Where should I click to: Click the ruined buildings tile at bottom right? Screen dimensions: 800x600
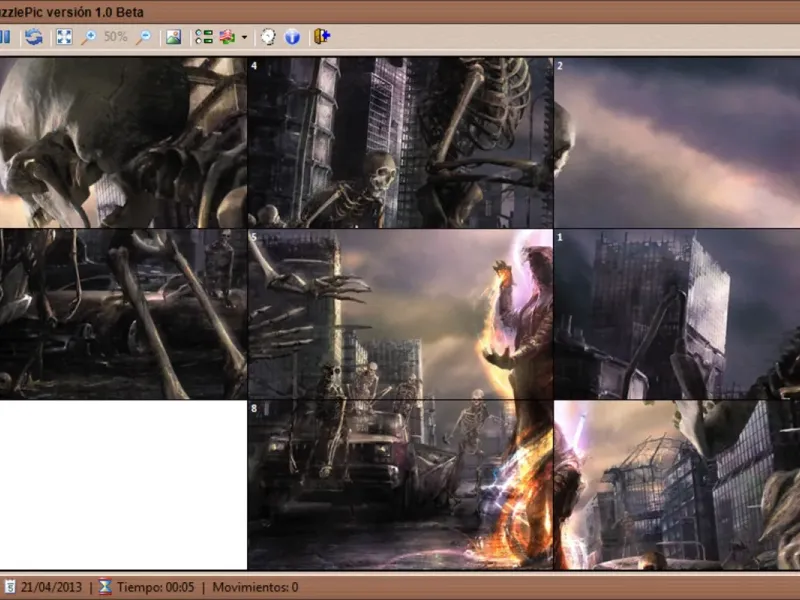[677, 485]
